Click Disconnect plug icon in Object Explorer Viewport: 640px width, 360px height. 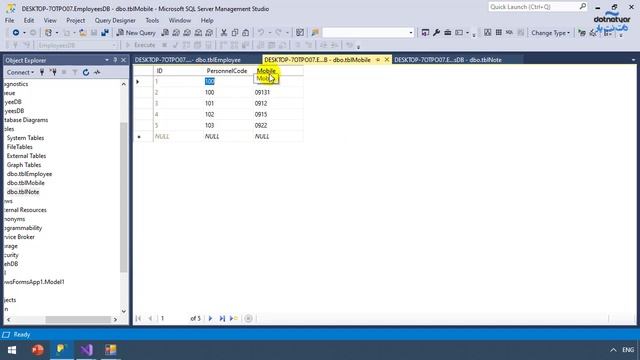point(53,72)
